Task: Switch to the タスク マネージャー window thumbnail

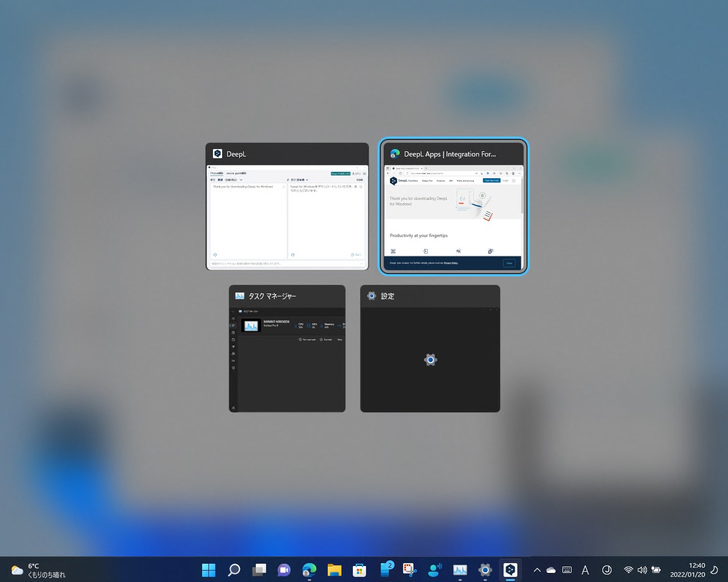Action: pyautogui.click(x=287, y=348)
